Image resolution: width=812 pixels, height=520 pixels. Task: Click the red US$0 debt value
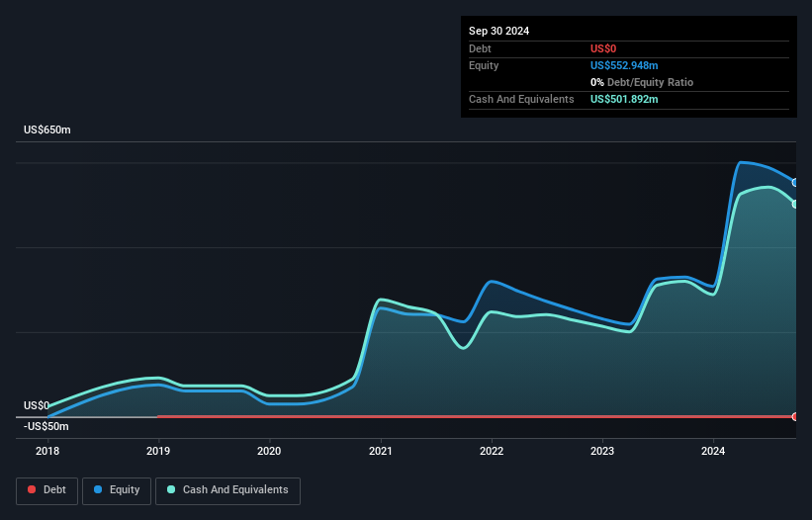pos(603,48)
